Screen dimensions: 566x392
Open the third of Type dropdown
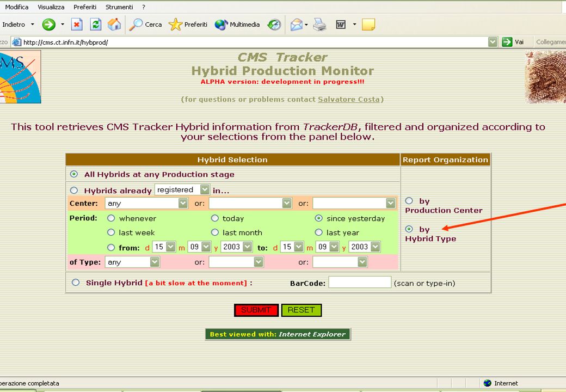pyautogui.click(x=340, y=262)
